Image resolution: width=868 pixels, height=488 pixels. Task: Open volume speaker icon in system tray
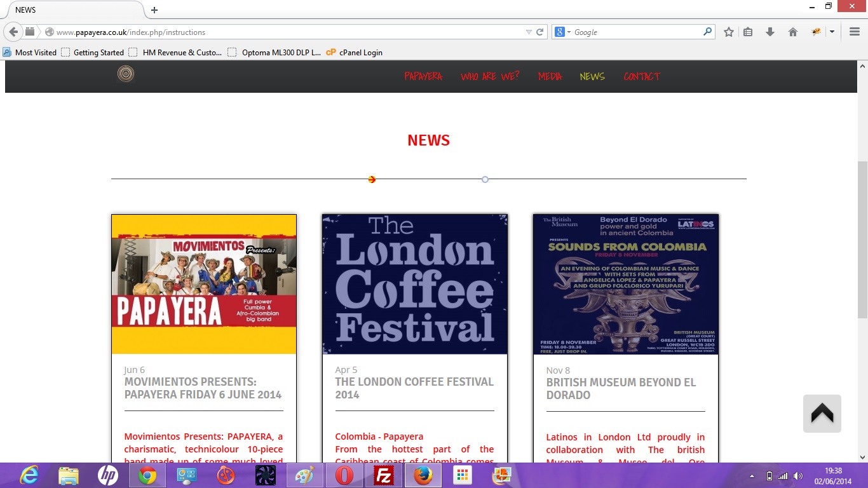(798, 476)
